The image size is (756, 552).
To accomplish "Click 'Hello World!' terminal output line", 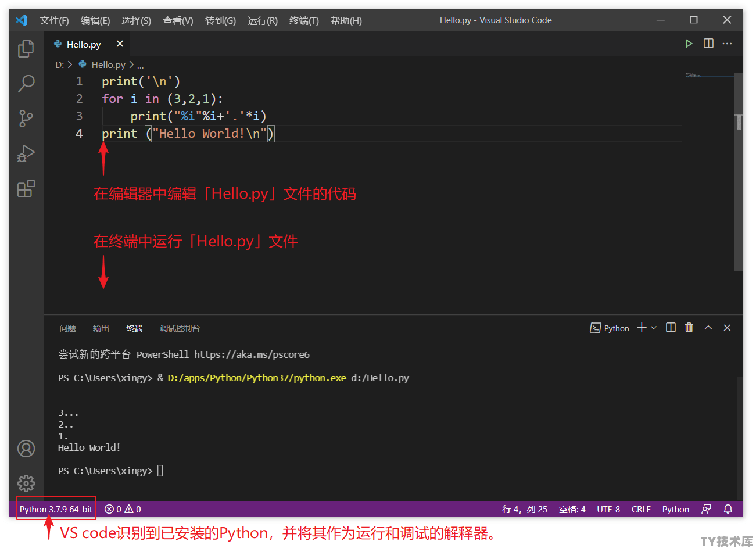I will (x=89, y=447).
